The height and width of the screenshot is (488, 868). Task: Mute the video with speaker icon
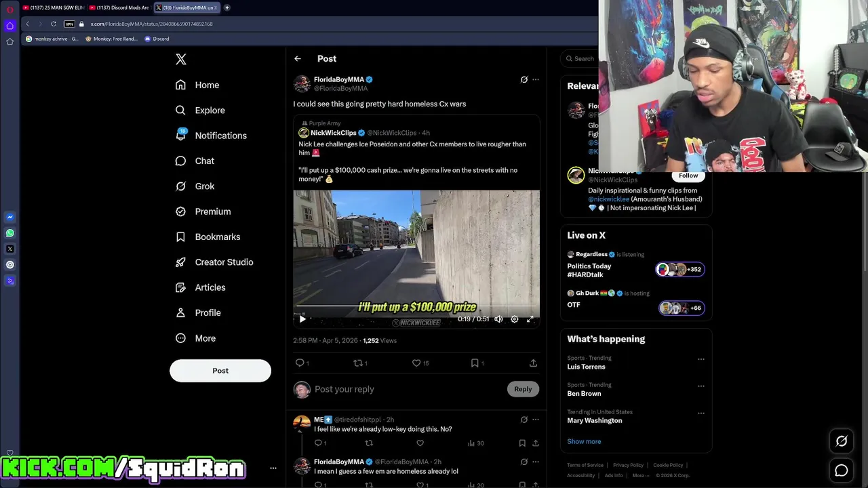[498, 319]
